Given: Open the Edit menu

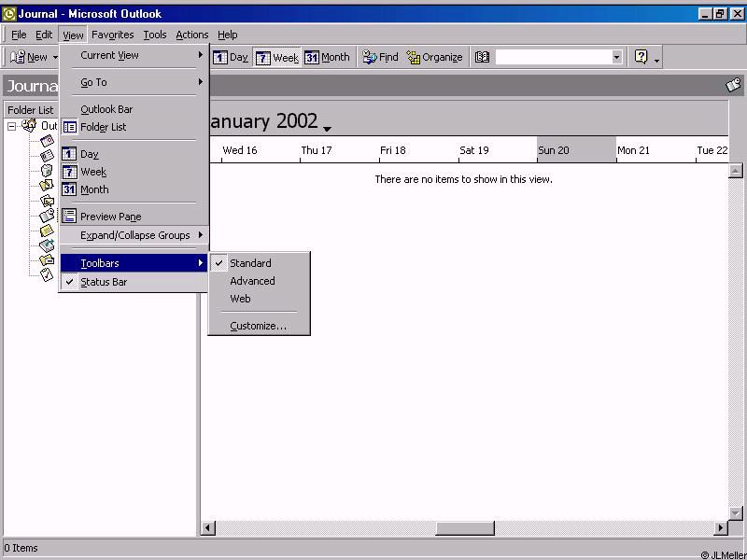Looking at the screenshot, I should tap(44, 35).
